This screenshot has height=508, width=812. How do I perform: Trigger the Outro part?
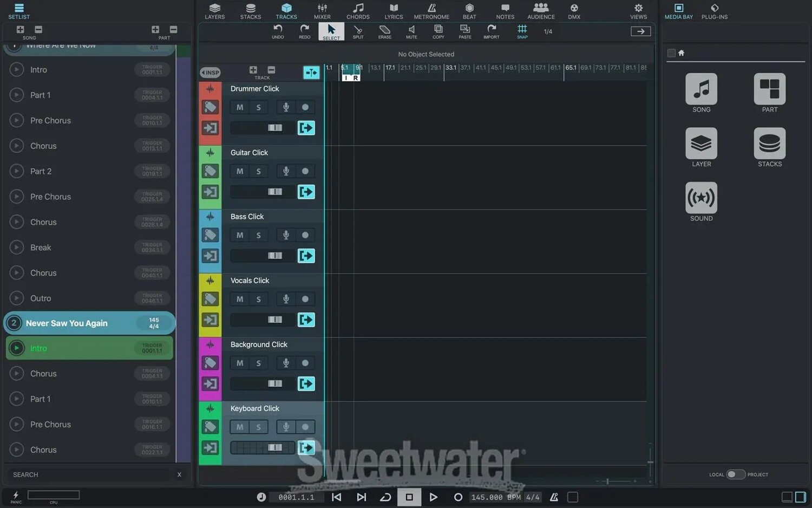coord(17,298)
